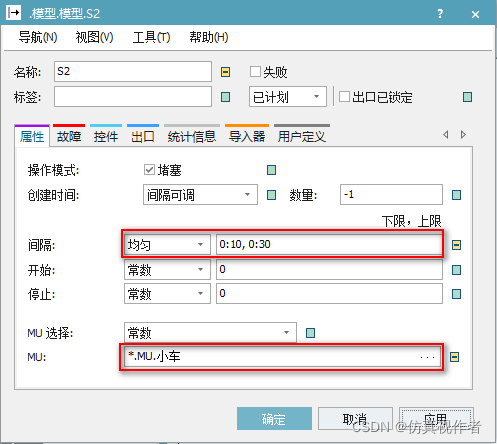Open the 导航(N) menu

click(x=38, y=37)
